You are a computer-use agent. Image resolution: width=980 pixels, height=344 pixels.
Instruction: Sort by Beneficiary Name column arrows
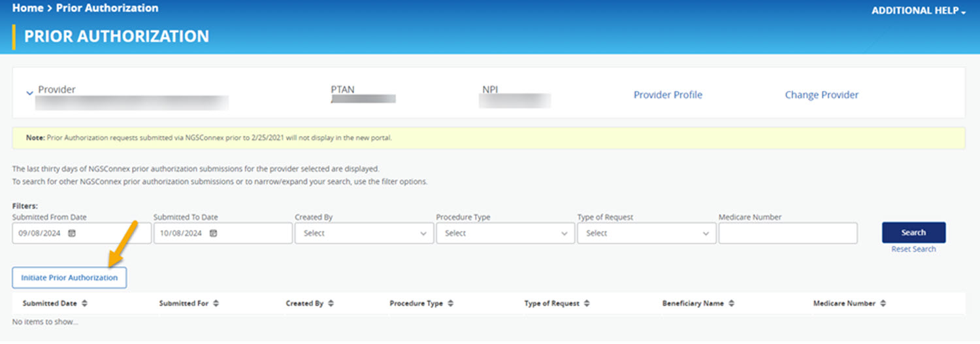(732, 303)
